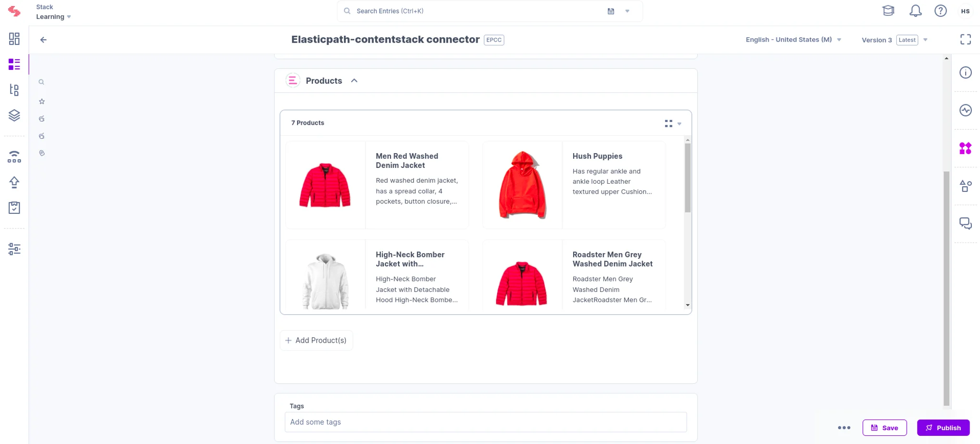Go back using the left arrow
Screen dimensions: 980x444
(44, 40)
